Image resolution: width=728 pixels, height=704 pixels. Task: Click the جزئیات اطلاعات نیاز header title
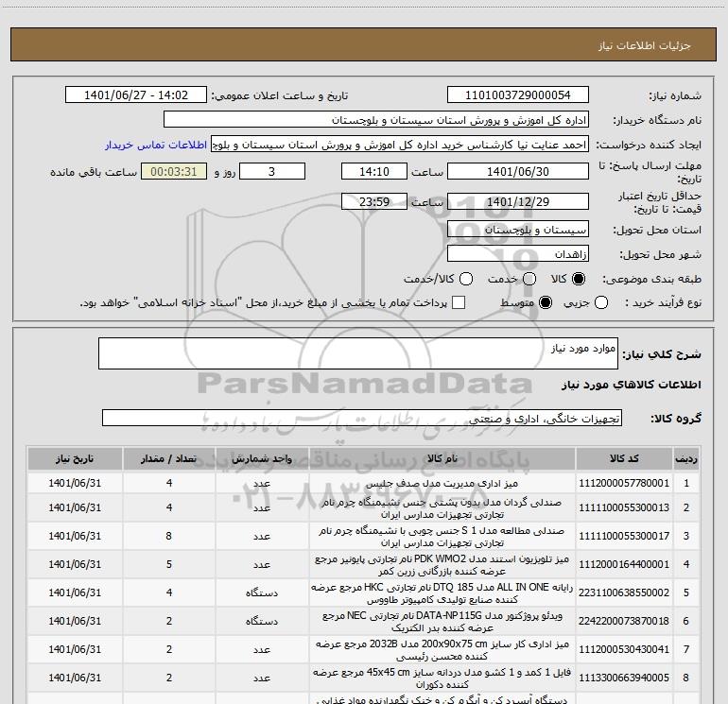click(645, 45)
